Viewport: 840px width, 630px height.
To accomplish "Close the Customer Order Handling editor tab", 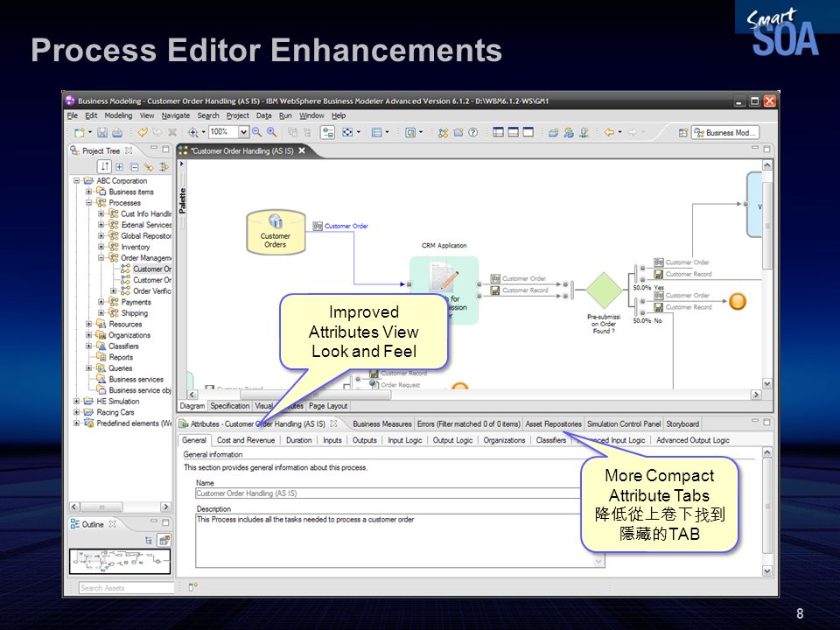I will pos(302,150).
